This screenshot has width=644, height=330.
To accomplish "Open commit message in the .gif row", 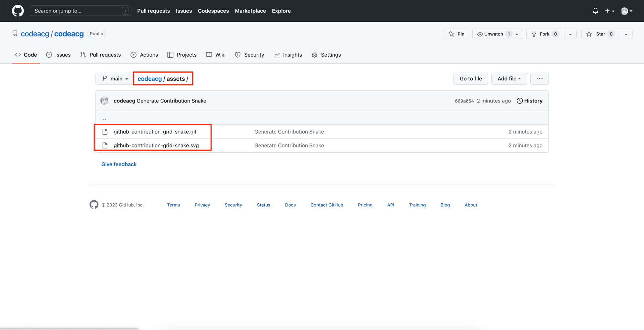I will coord(289,132).
